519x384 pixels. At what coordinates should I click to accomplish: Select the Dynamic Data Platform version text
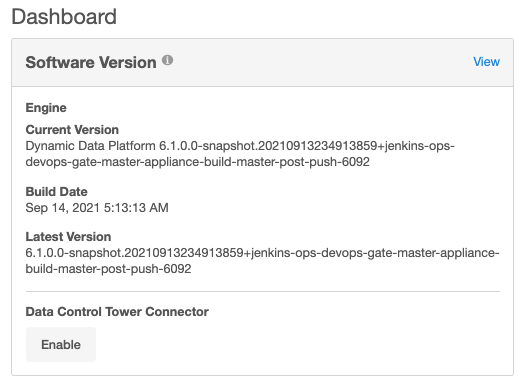pyautogui.click(x=240, y=154)
